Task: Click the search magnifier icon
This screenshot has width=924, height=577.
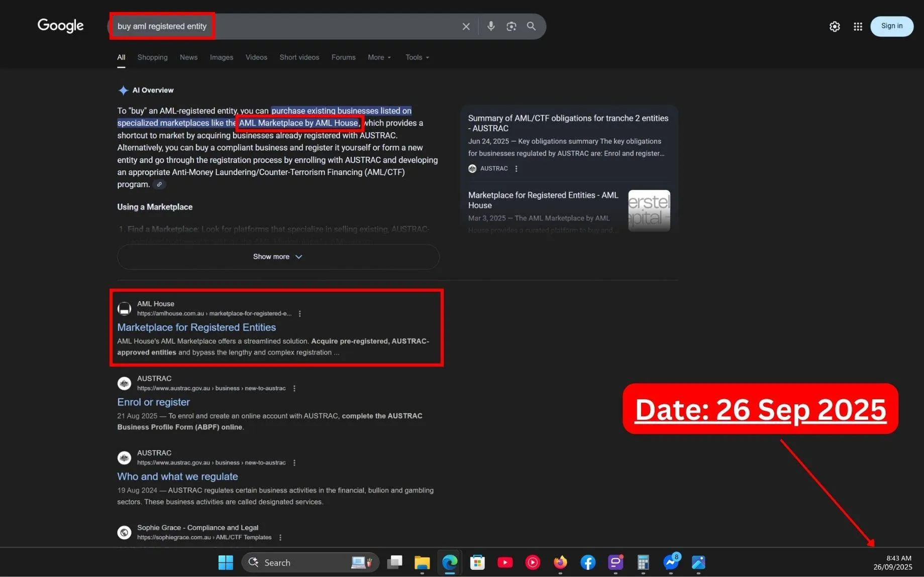Action: click(x=531, y=26)
